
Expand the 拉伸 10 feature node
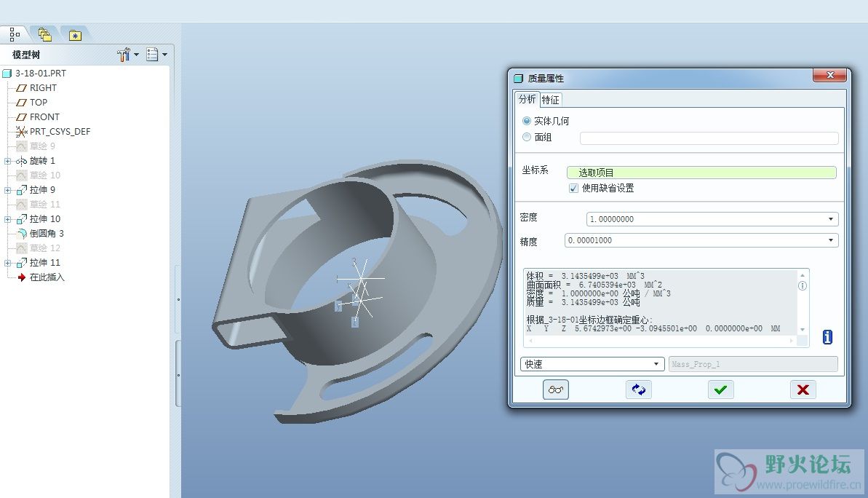tap(8, 219)
